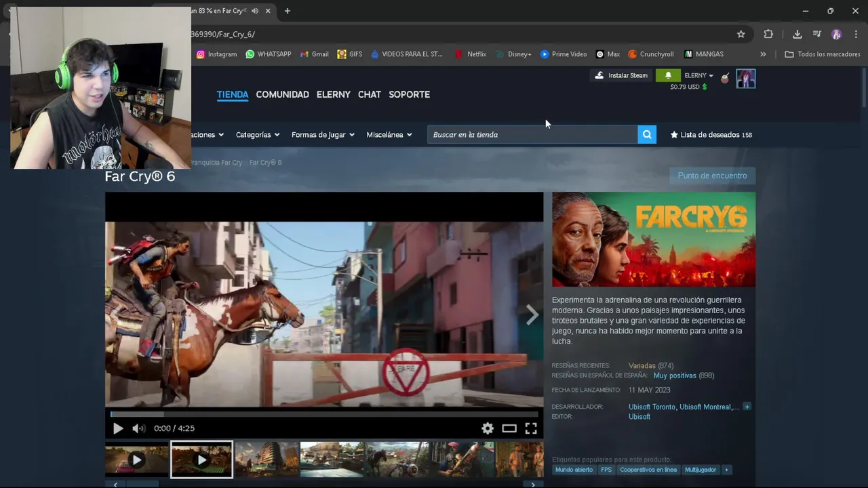Image resolution: width=868 pixels, height=488 pixels.
Task: Open Netflix bookmark
Action: (471, 54)
